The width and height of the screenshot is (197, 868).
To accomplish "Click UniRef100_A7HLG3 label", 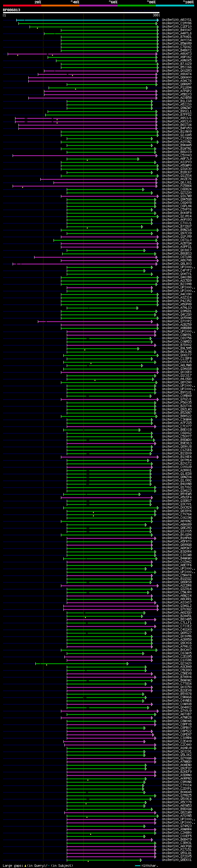I will pos(176,308).
